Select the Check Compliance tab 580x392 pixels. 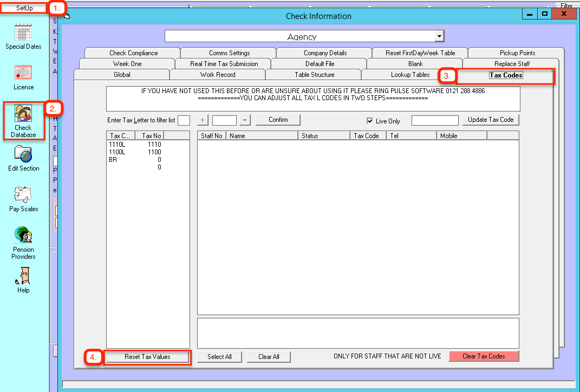point(133,53)
